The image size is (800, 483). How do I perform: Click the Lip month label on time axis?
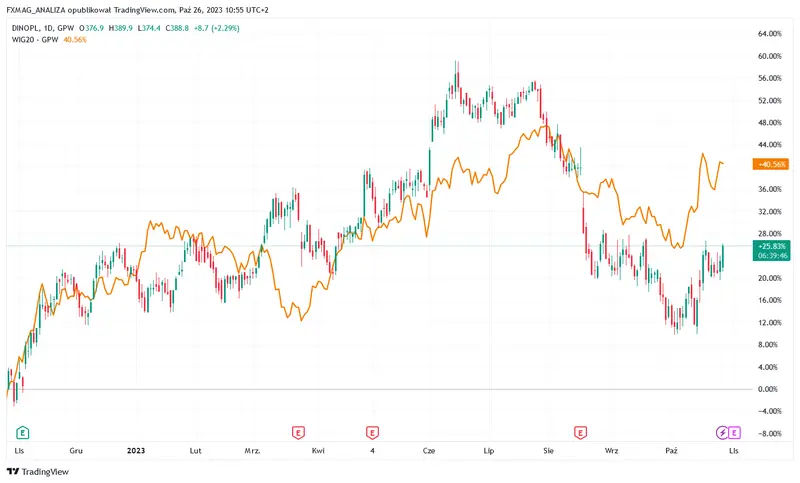(x=489, y=451)
